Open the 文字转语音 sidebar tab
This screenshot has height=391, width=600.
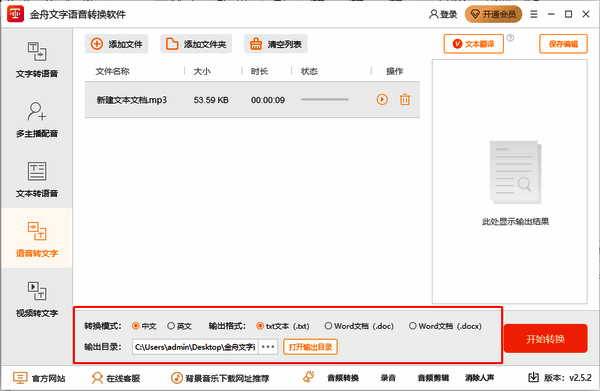37,59
